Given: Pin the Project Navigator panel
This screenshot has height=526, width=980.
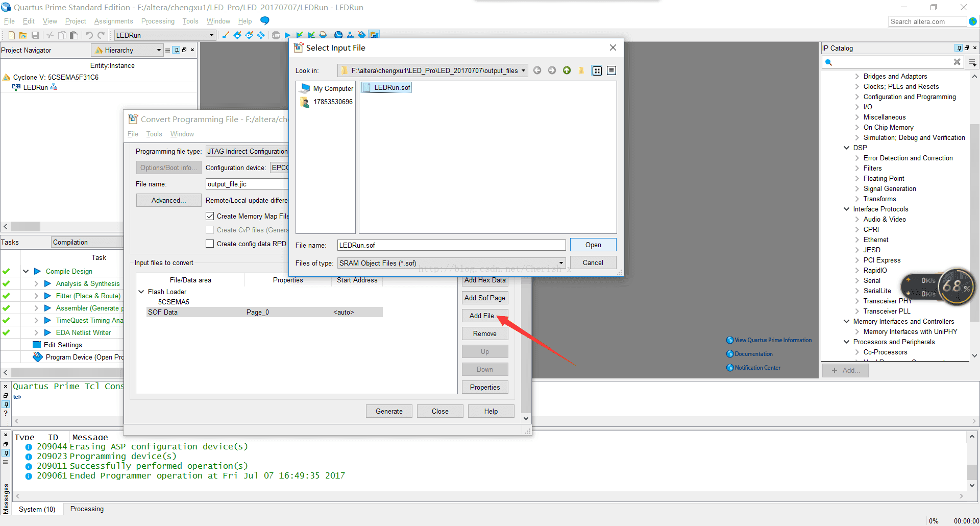Looking at the screenshot, I should [177, 50].
